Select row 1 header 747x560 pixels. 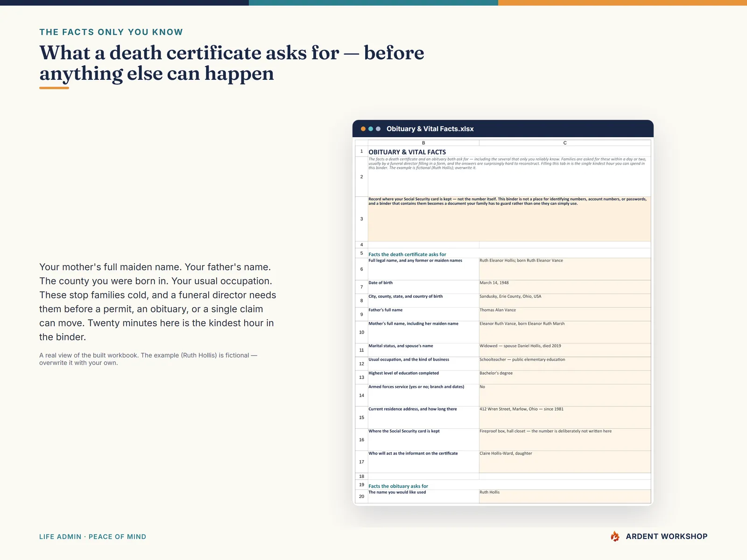361,151
